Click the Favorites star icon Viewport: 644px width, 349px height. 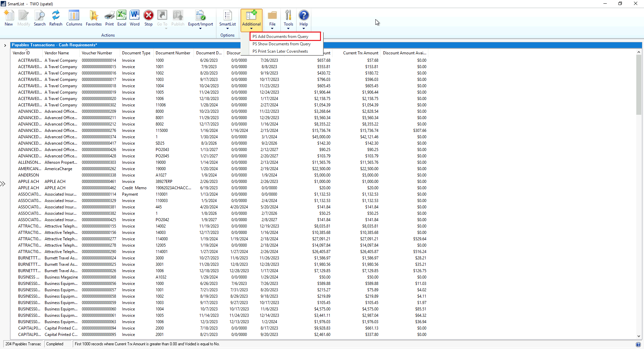[94, 18]
